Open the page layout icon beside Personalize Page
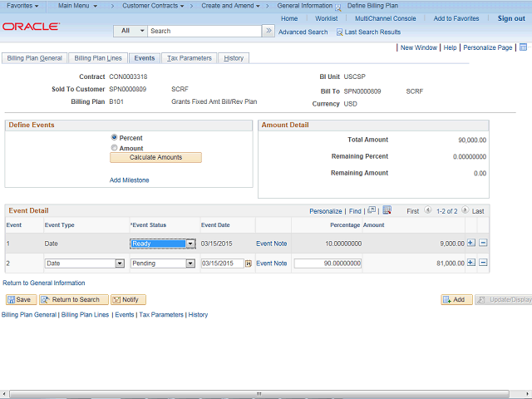Viewport: 532px width, 399px height. point(523,47)
